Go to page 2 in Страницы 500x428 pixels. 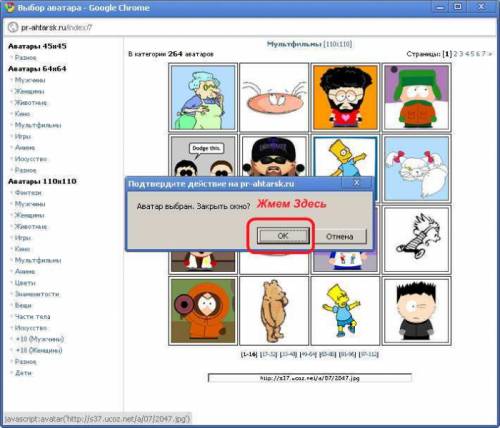point(456,54)
